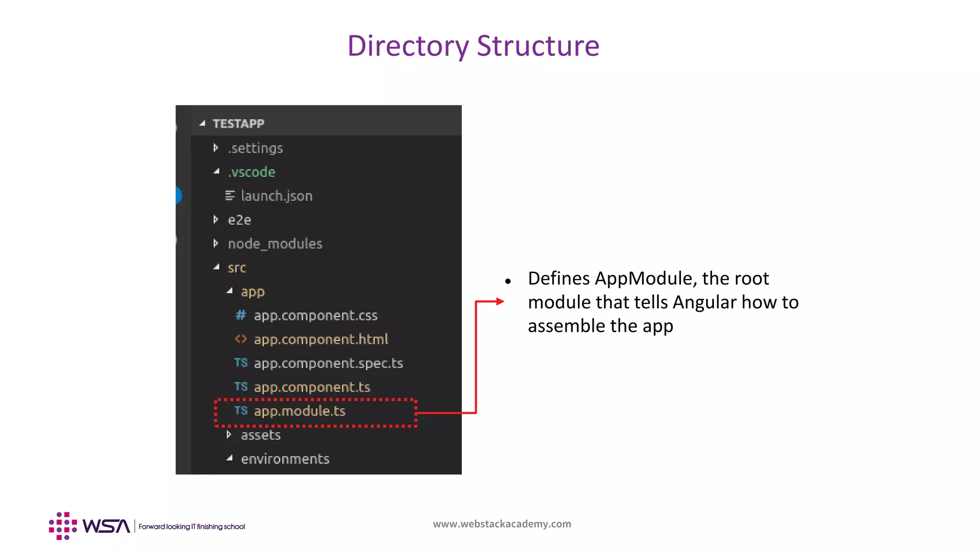Screen dimensions: 980x551
Task: Click the HTML brackets icon beside app.component.html
Action: click(x=241, y=339)
